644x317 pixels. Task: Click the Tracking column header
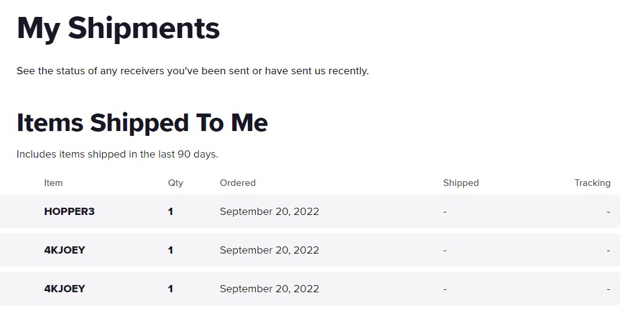pos(592,183)
